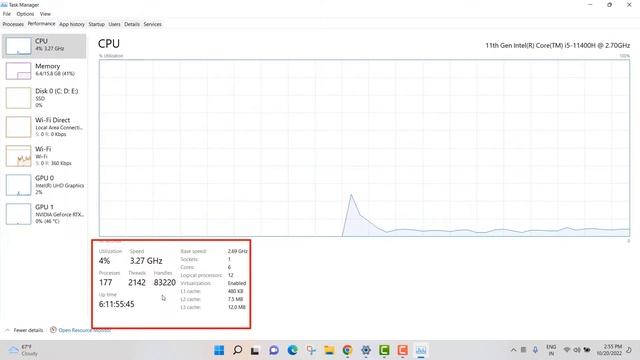Open Wi-Fi network tray icon
This screenshot has width=640, height=360.
[567, 350]
